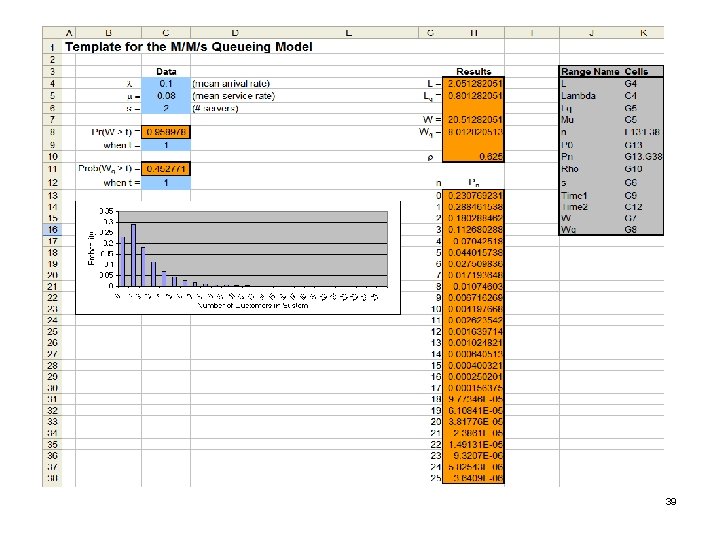Select the 'Lambda' range name entry

(578, 96)
